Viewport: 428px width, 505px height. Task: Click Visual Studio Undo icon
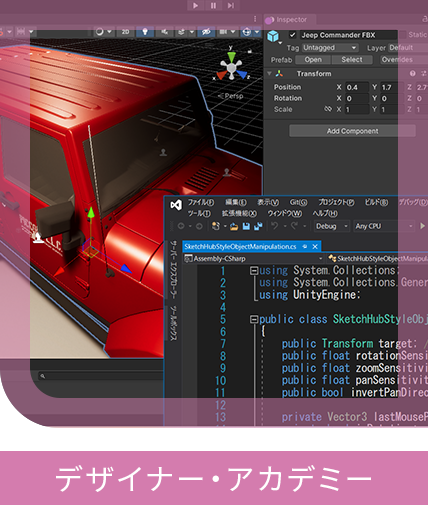[274, 226]
